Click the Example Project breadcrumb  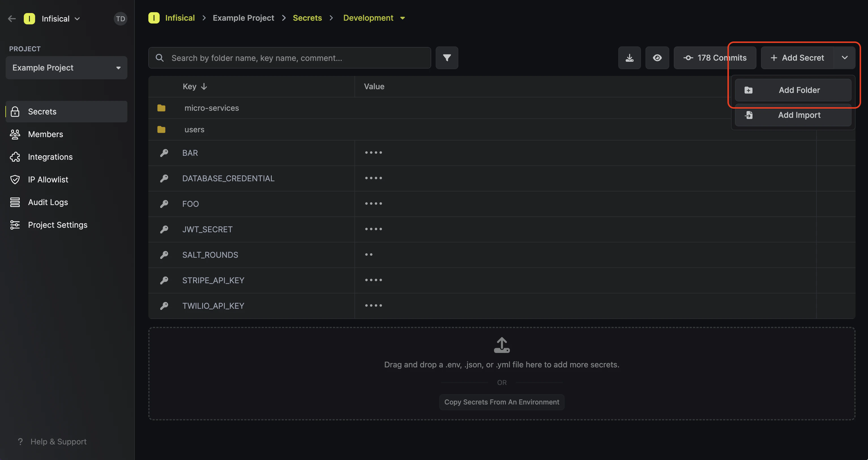click(x=243, y=18)
